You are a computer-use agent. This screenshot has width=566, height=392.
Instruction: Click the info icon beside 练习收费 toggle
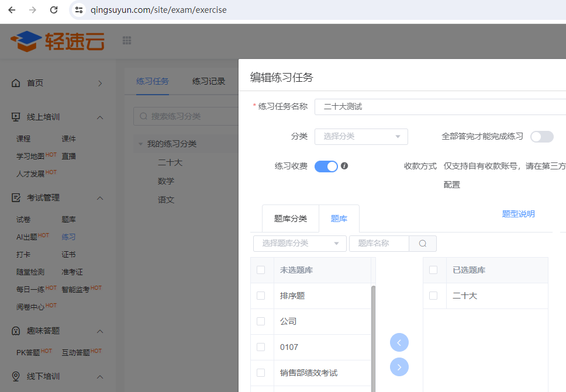point(344,166)
